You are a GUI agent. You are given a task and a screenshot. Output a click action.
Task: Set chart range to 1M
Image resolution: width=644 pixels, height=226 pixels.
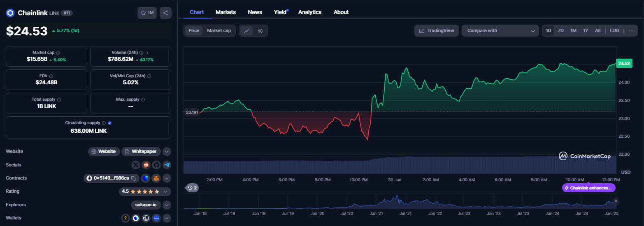coord(573,30)
